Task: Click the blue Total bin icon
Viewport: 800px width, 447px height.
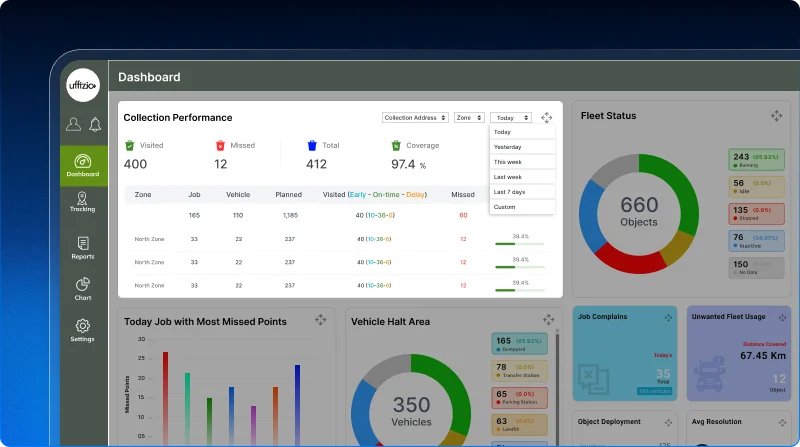Action: pos(312,145)
